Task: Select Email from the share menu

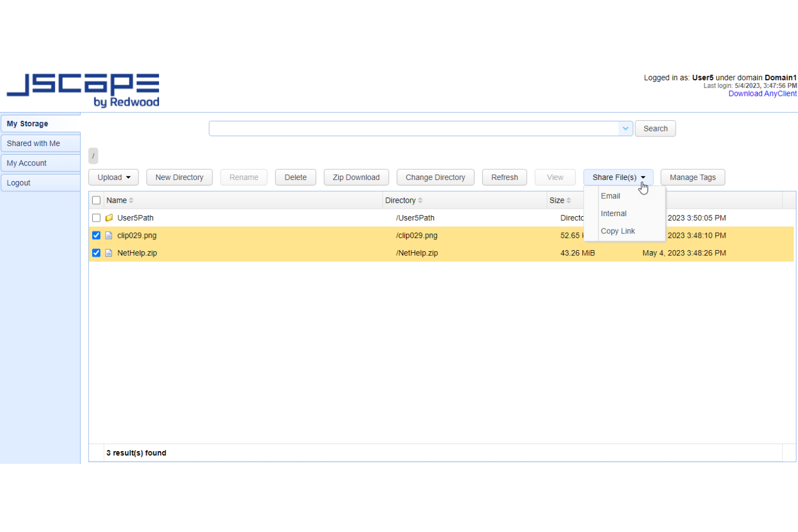Action: (610, 196)
